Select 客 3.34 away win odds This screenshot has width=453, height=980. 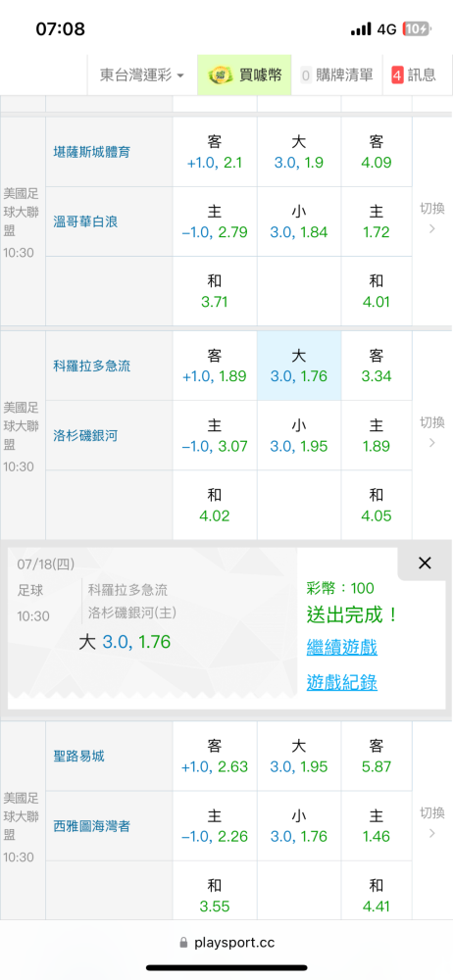click(x=377, y=366)
